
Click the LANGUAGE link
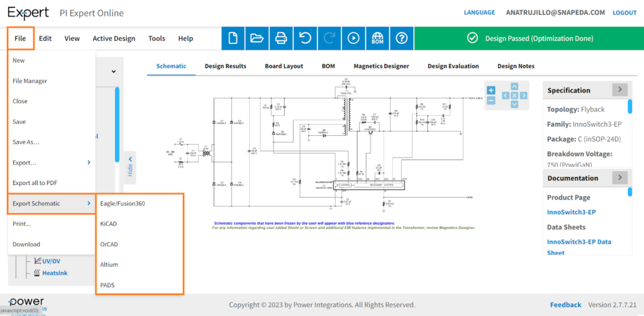(479, 13)
